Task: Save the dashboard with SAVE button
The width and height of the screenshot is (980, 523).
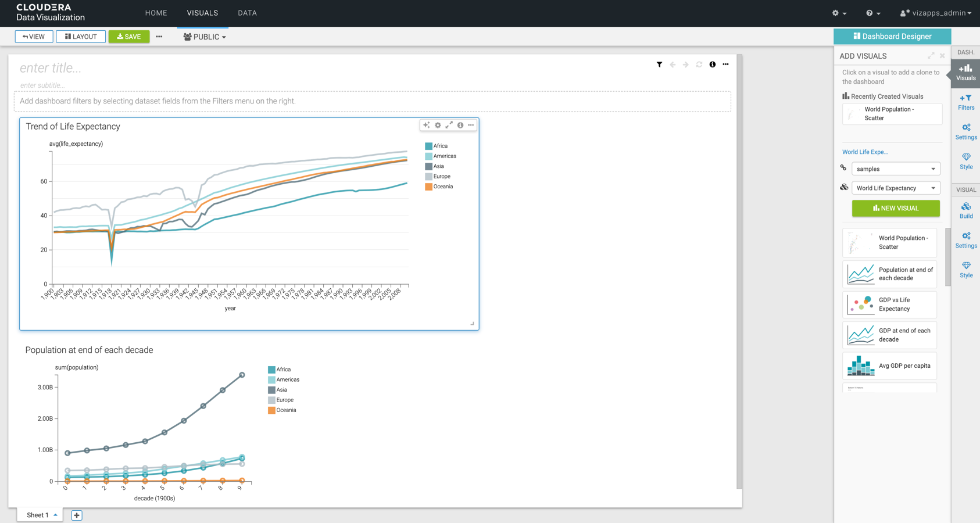Action: click(x=128, y=37)
